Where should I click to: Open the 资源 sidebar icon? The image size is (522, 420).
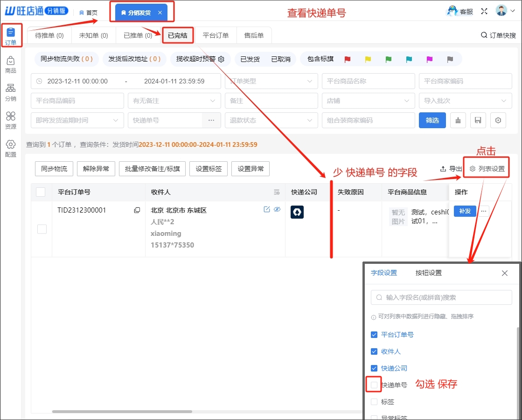[x=10, y=120]
